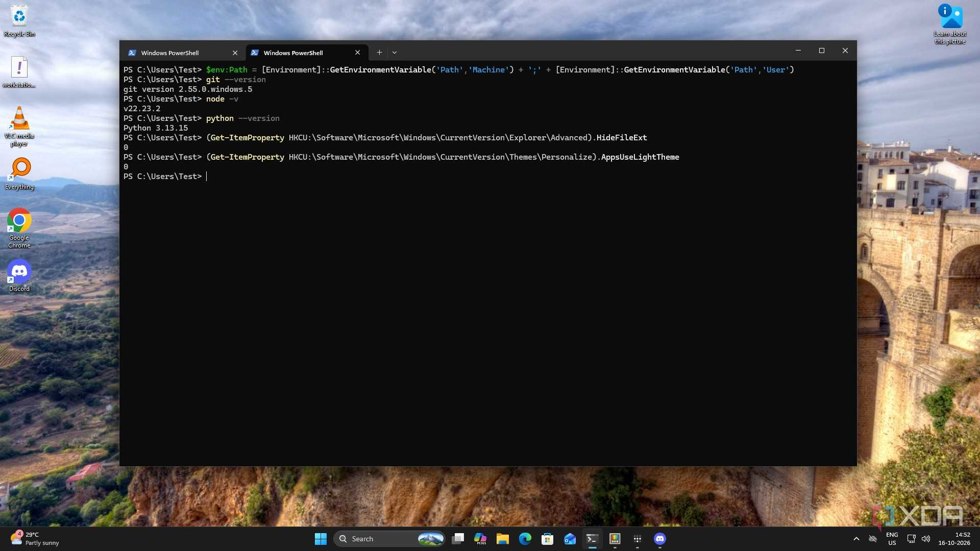980x551 pixels.
Task: Close the second PowerShell tab
Action: (x=357, y=53)
